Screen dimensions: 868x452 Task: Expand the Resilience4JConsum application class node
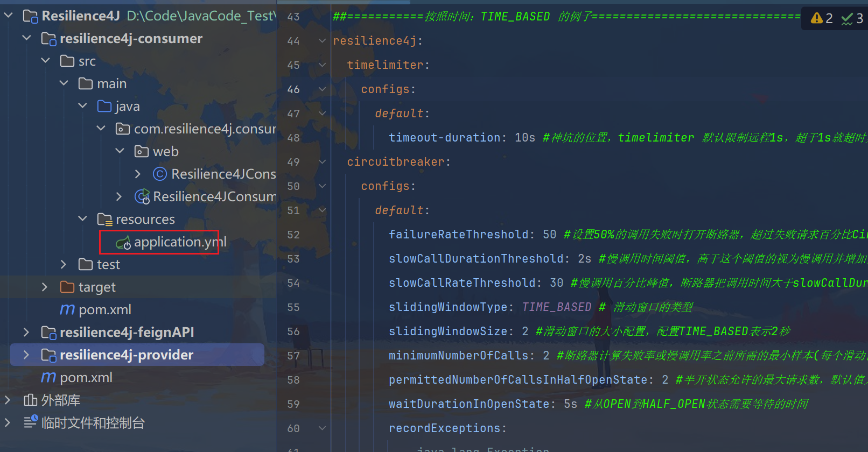coord(119,196)
